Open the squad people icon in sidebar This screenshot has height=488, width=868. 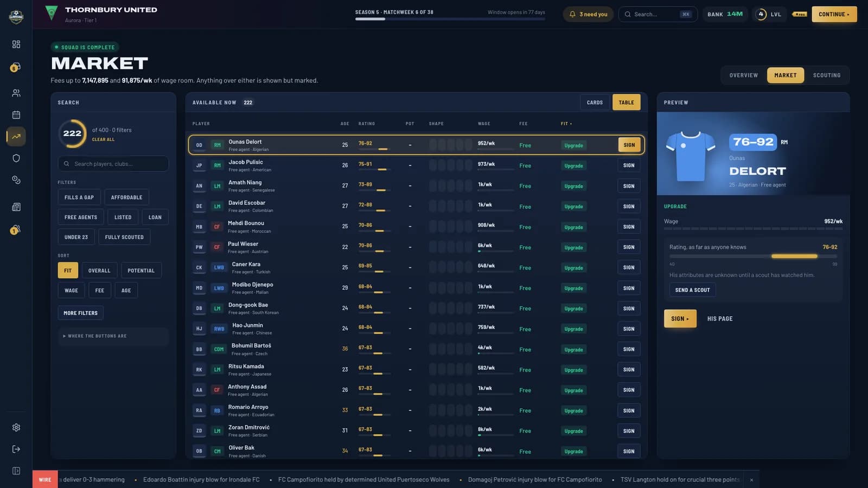coord(16,93)
